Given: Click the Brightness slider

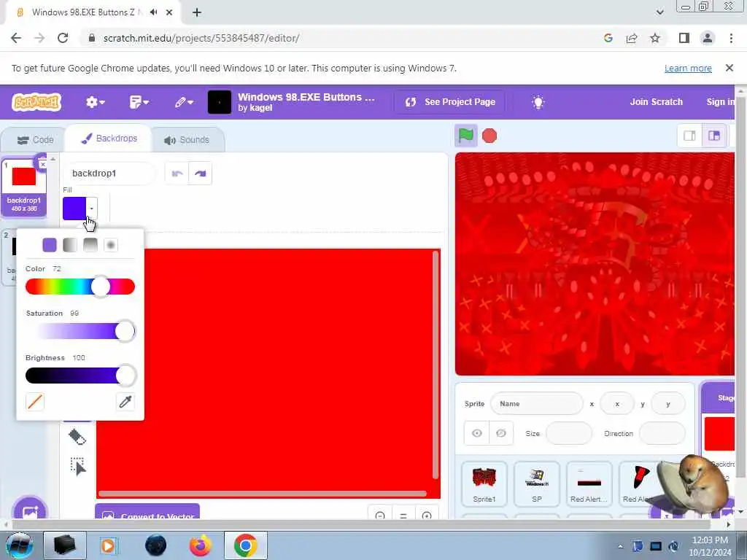Looking at the screenshot, I should coord(80,376).
